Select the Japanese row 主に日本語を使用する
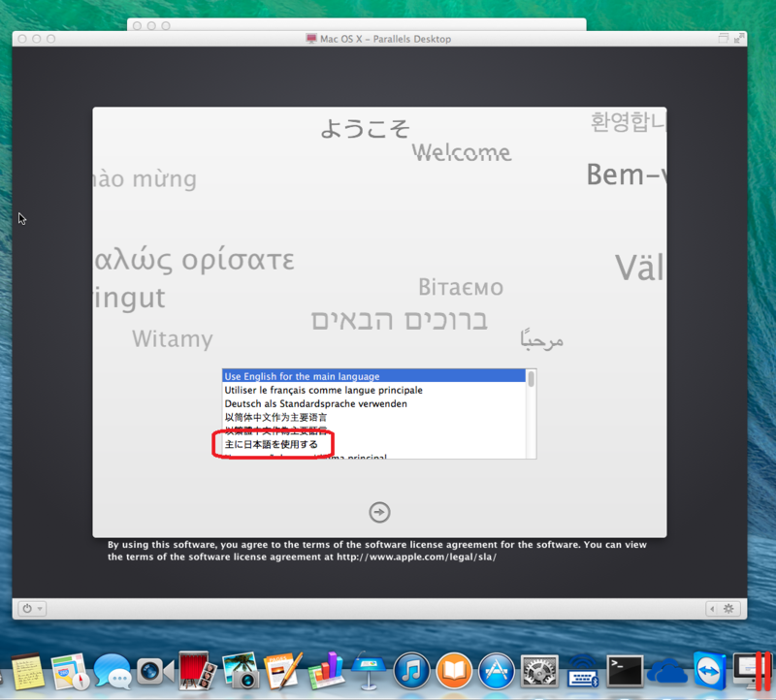Viewport: 776px width, 700px height. [373, 444]
